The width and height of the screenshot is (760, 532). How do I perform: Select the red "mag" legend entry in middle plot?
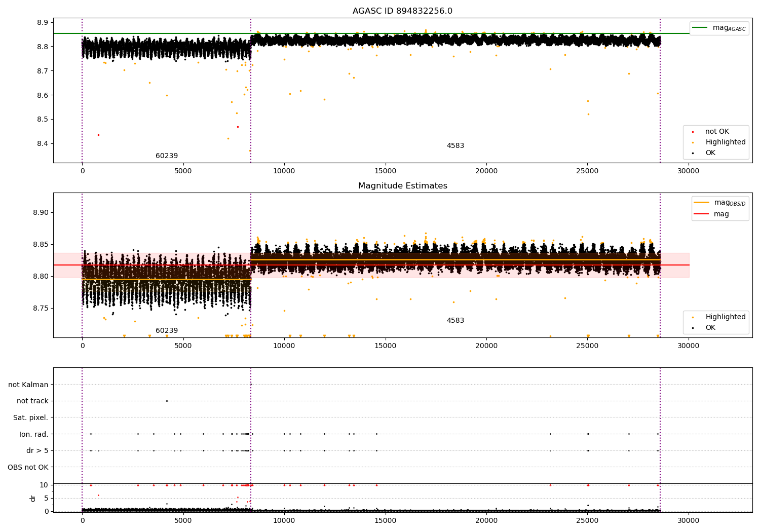pos(721,214)
